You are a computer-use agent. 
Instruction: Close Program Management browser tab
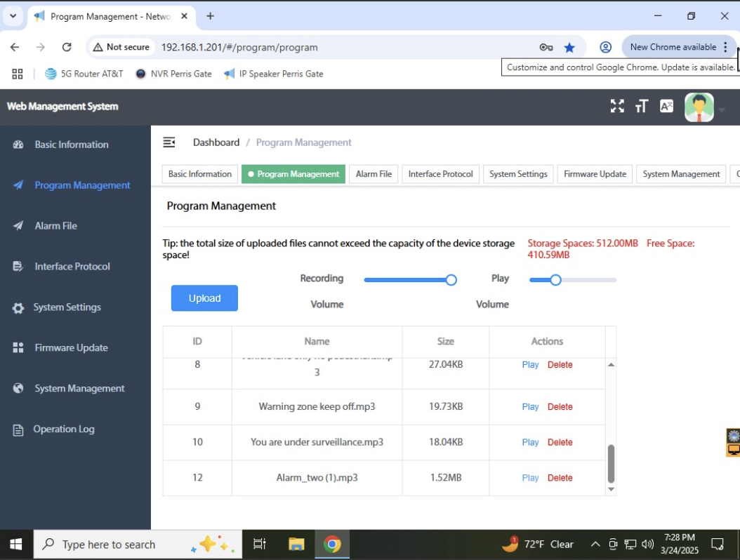184,16
